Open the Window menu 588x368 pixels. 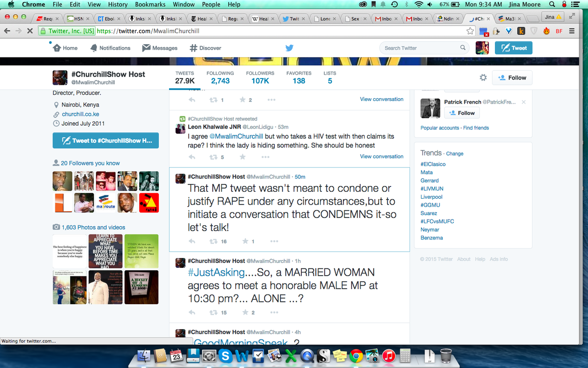(x=184, y=4)
